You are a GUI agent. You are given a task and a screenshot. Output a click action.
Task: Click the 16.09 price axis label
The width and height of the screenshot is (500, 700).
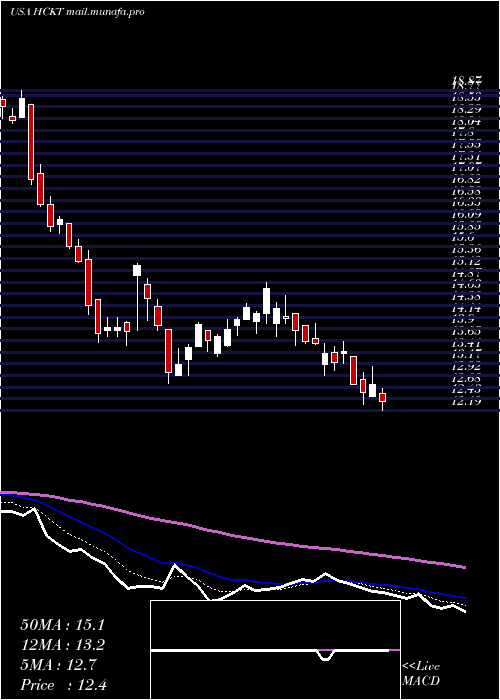tap(467, 215)
